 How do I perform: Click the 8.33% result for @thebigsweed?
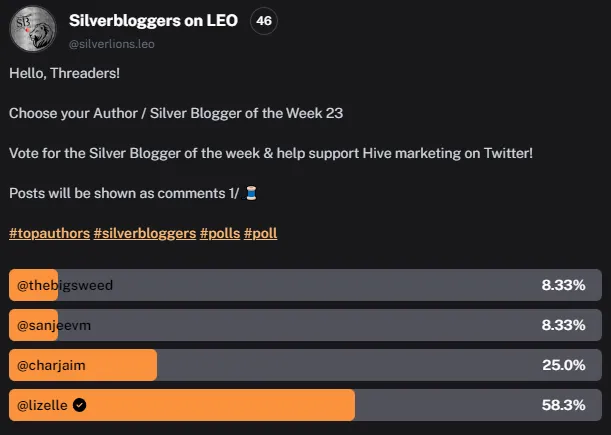563,285
